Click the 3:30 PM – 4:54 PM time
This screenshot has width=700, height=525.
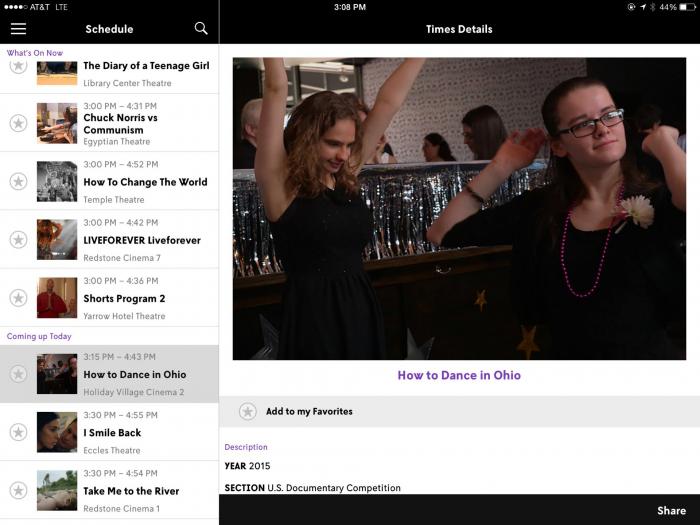[121, 473]
